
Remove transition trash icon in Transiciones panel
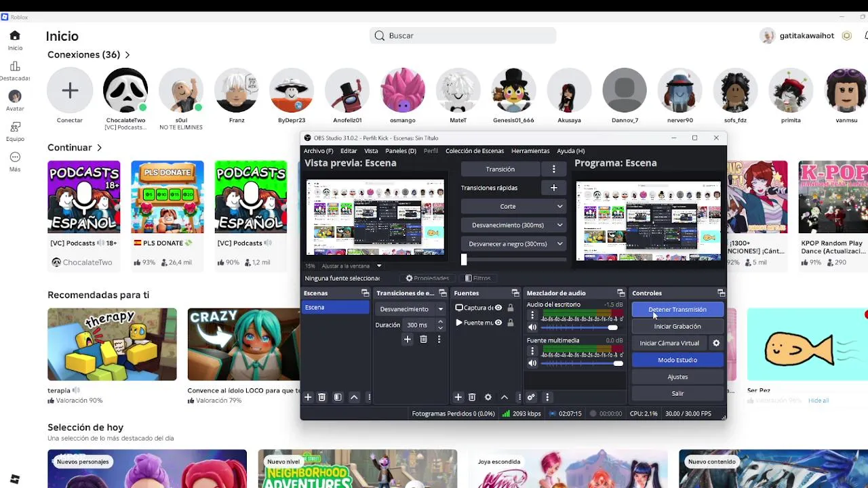point(423,339)
